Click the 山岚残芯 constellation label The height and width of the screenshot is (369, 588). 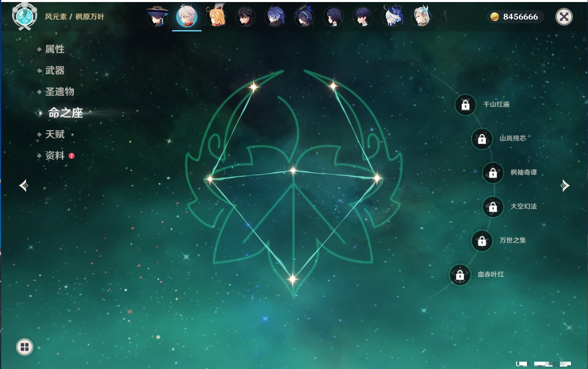[x=513, y=138]
